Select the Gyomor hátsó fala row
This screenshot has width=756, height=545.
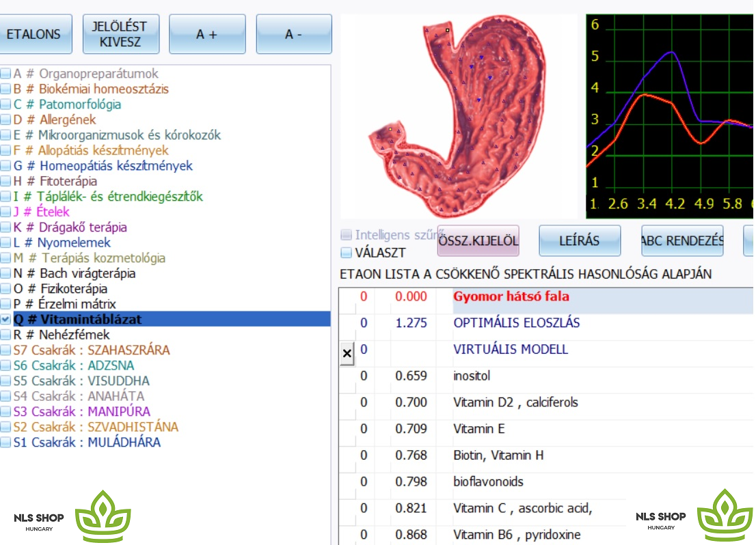[x=546, y=301]
